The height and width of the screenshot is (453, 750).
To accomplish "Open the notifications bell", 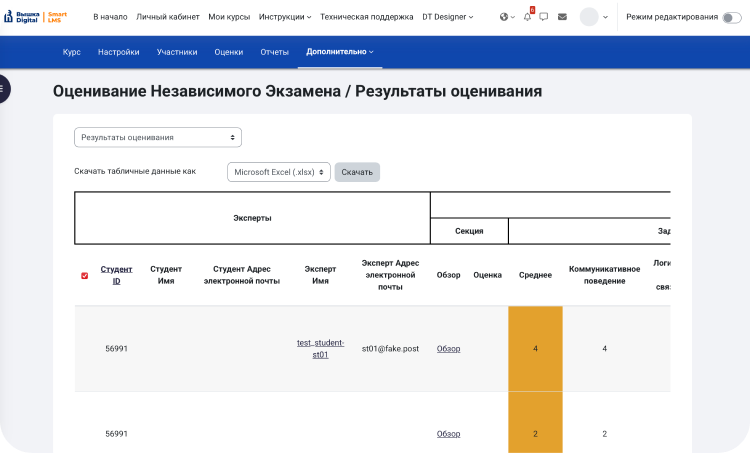I will point(528,16).
